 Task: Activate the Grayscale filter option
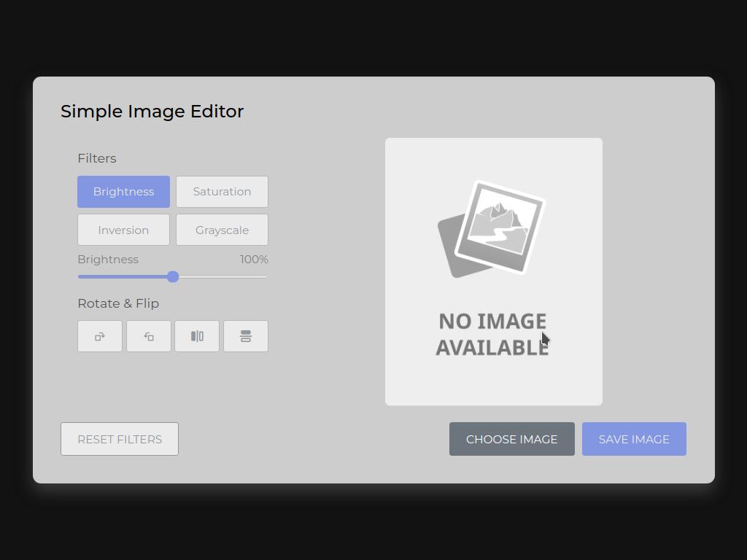[222, 230]
